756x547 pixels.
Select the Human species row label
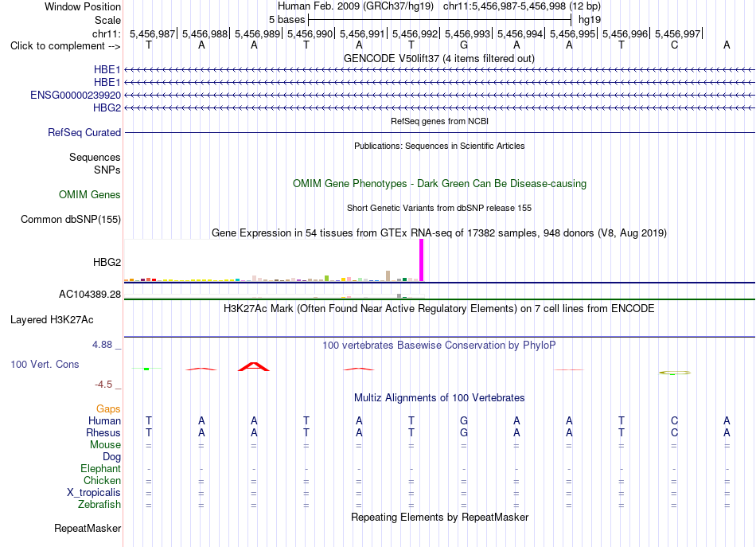[104, 420]
